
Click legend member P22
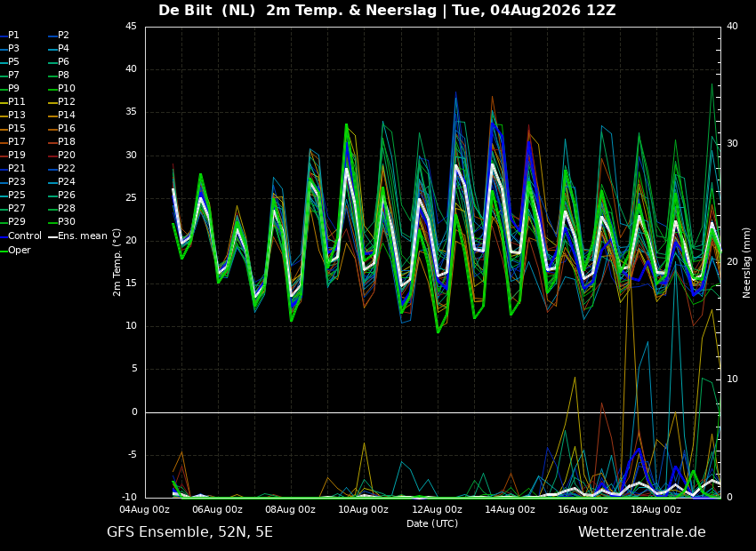(x=62, y=169)
